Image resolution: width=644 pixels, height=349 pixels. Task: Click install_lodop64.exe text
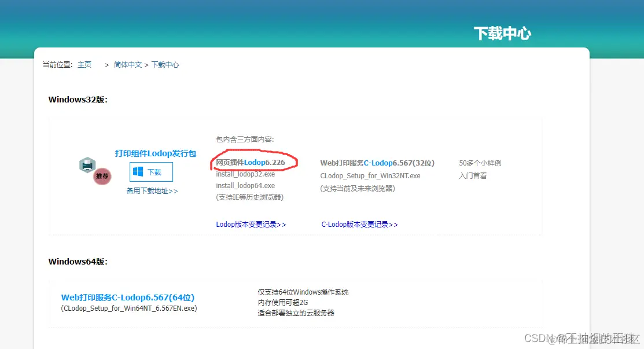(245, 186)
